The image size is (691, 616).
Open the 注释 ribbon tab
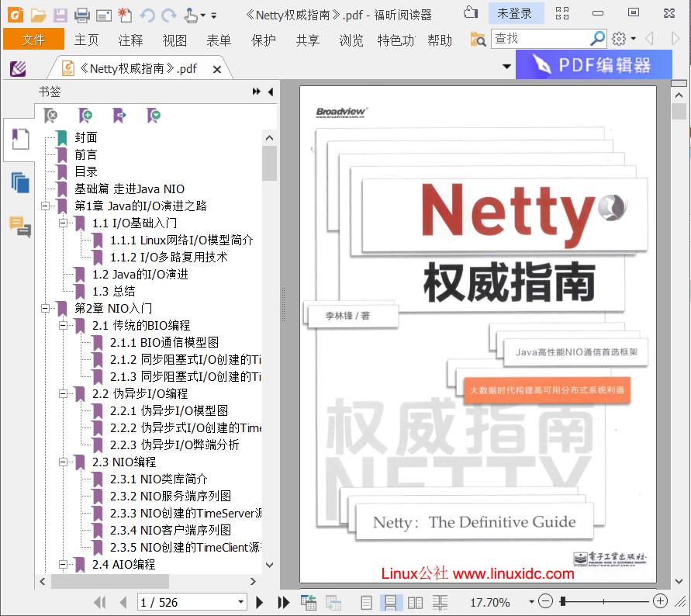click(130, 40)
